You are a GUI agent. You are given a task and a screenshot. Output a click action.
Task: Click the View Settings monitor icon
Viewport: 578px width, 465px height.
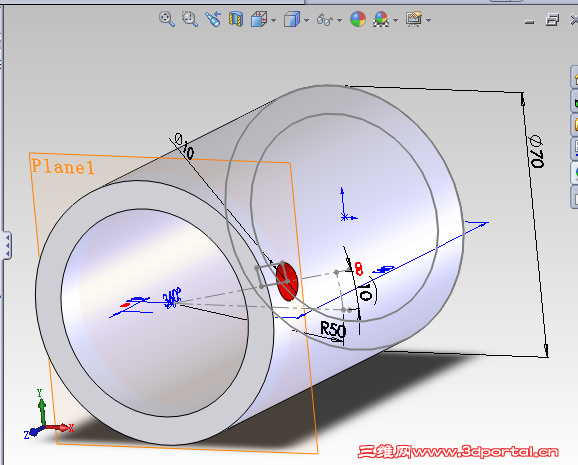point(414,19)
